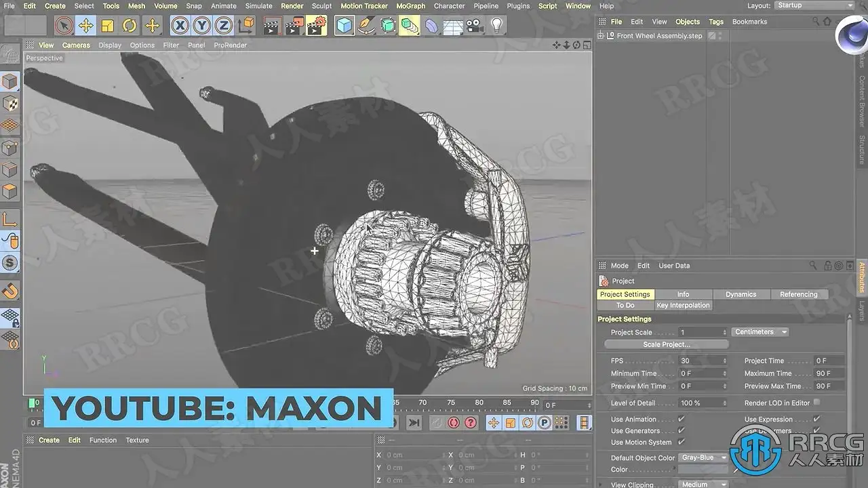Click the Scale Project... button
Image resolution: width=868 pixels, height=488 pixels.
coord(667,344)
